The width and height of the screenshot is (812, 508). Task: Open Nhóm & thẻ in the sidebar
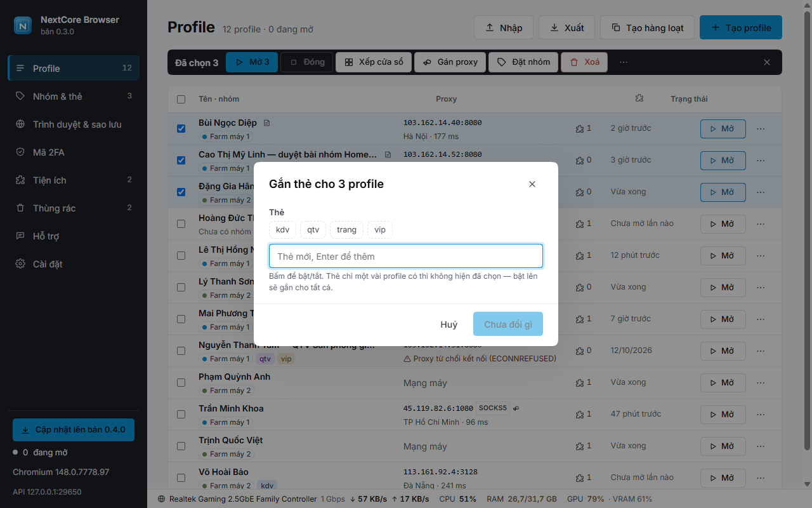(x=74, y=96)
